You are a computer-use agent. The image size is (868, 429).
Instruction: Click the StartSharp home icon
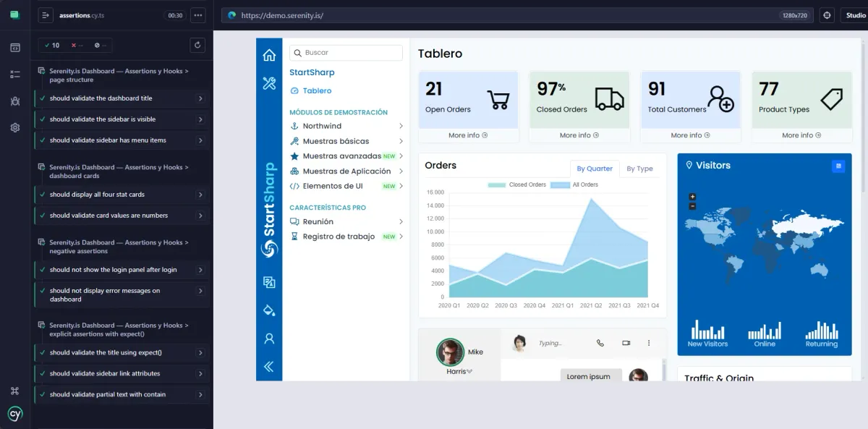[269, 55]
